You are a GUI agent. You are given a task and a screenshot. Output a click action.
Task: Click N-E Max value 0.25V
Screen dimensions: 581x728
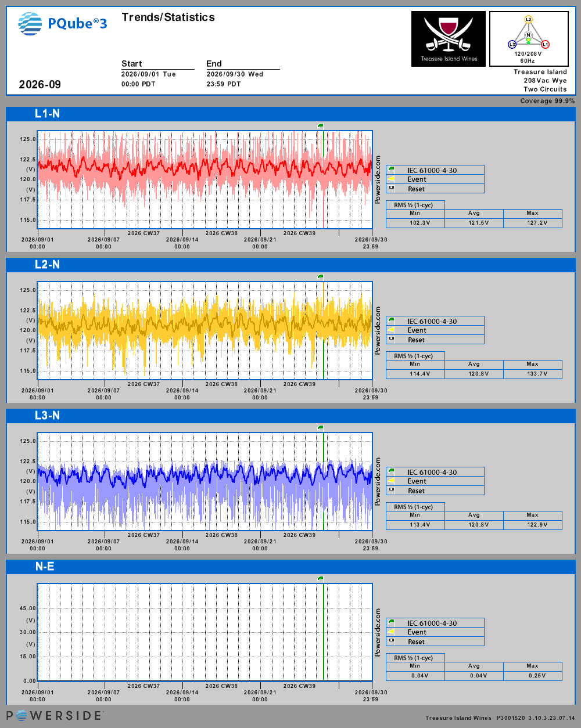537,676
